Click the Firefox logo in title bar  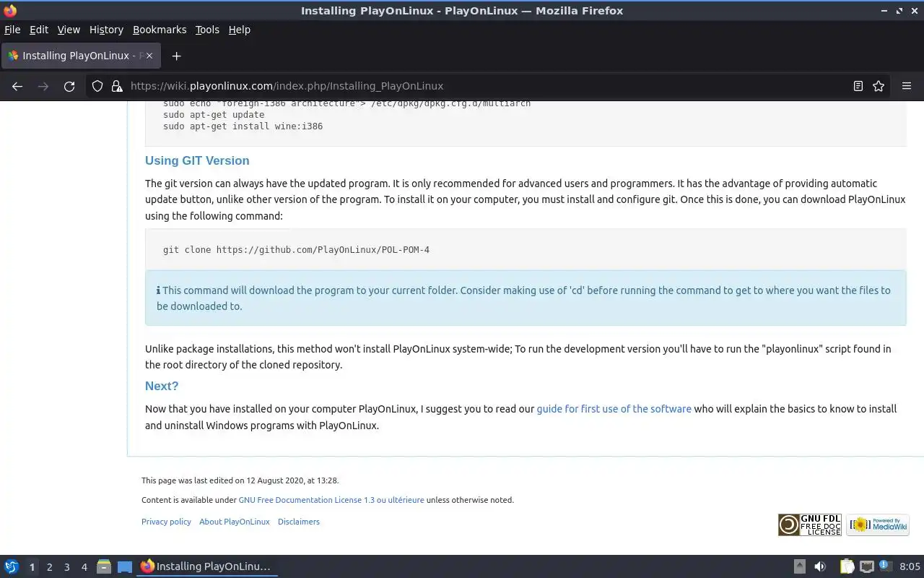click(x=9, y=11)
